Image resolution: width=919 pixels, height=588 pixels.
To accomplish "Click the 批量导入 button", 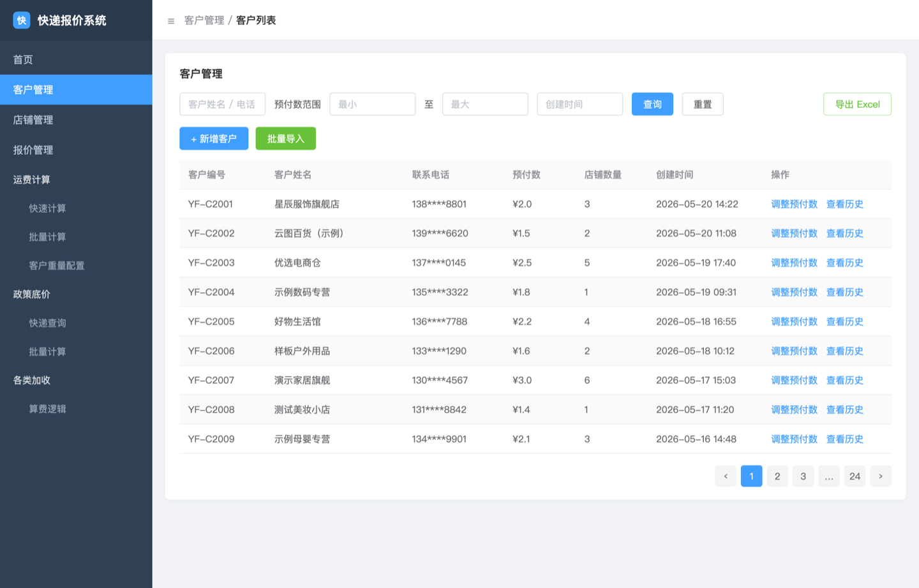I will tap(286, 138).
